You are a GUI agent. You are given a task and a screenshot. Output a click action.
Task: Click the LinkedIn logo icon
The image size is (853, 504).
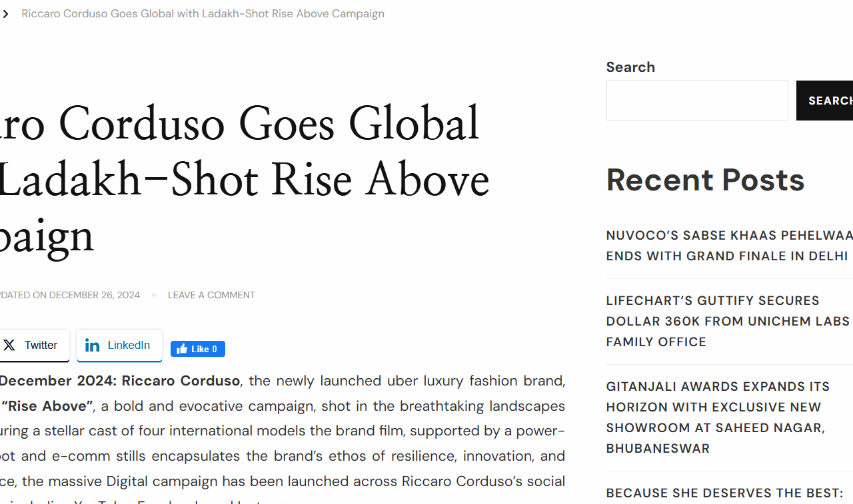click(93, 346)
